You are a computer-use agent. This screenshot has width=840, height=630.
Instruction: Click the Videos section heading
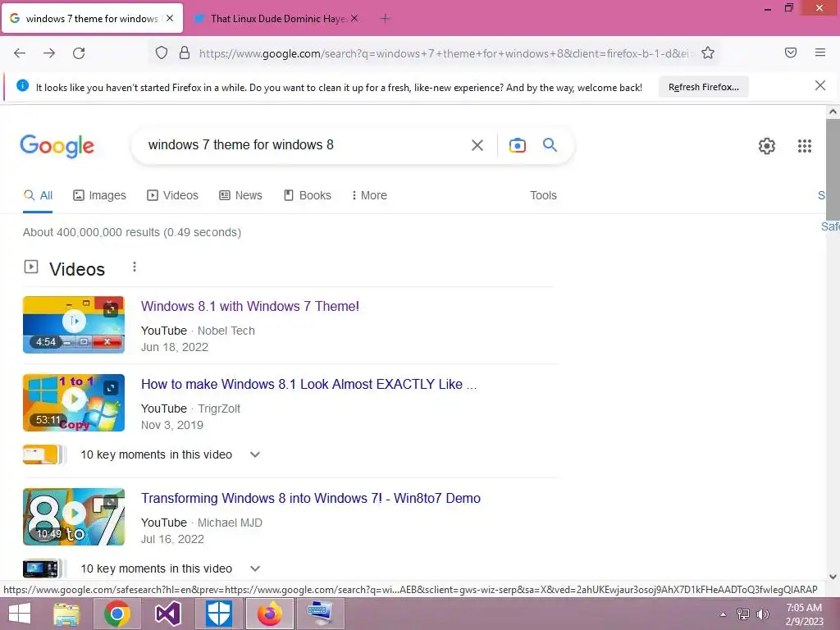[x=77, y=269]
